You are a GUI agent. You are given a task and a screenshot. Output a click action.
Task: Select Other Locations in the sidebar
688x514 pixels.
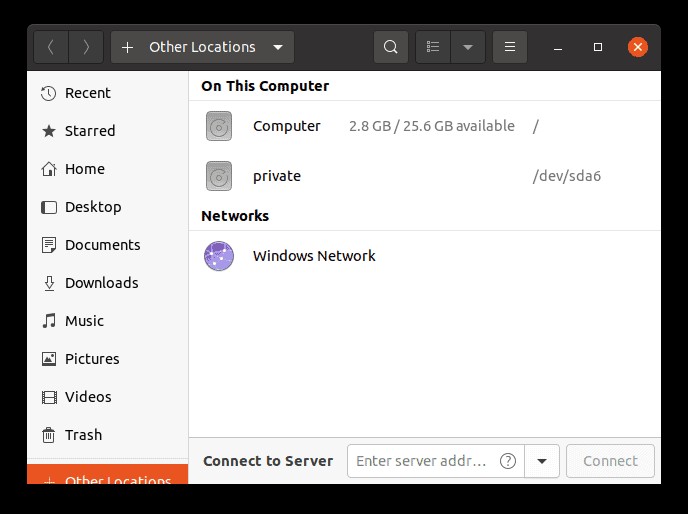coord(108,474)
